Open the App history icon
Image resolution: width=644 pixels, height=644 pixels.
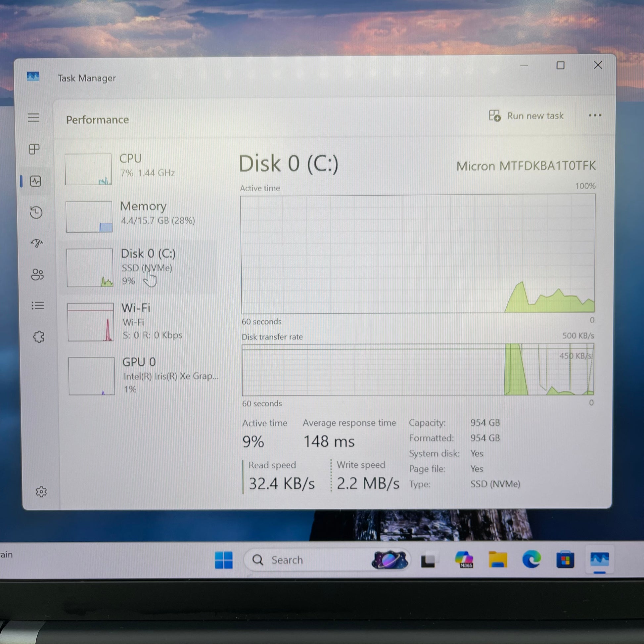[36, 212]
